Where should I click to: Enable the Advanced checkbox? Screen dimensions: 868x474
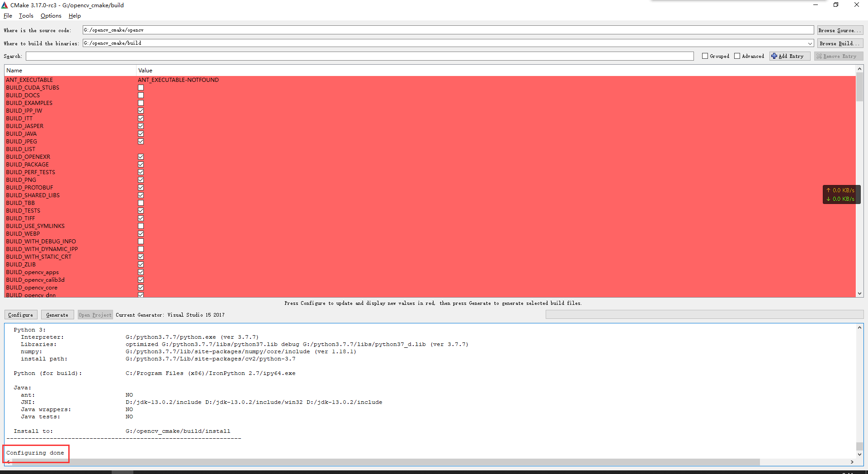737,56
